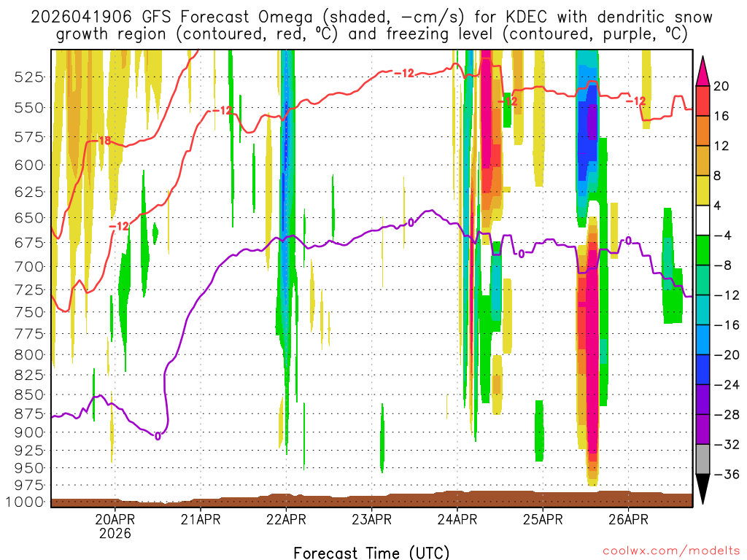The width and height of the screenshot is (747, 560).
Task: Click the 600 pressure level label
Action: [x=29, y=166]
